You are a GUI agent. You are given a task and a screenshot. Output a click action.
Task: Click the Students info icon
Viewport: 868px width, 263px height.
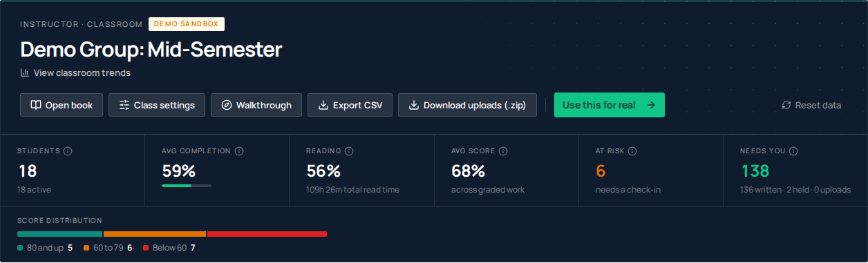[68, 151]
